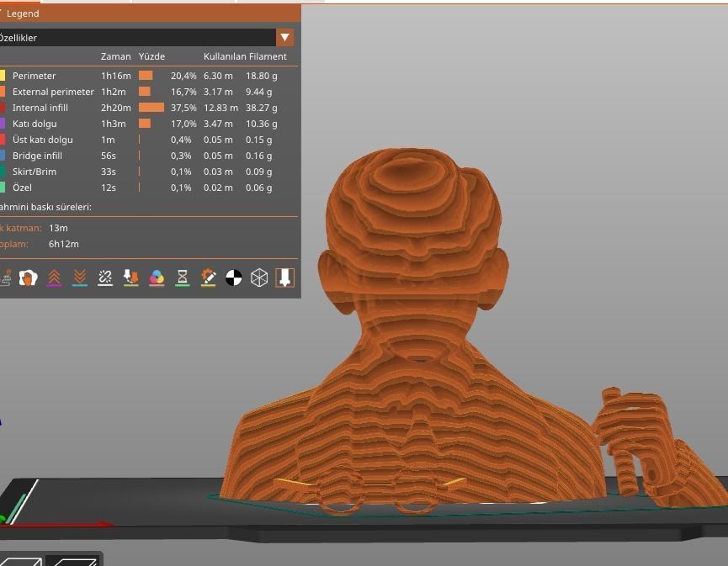The width and height of the screenshot is (728, 566).
Task: Click the Bridge infill feature label
Action: point(37,156)
